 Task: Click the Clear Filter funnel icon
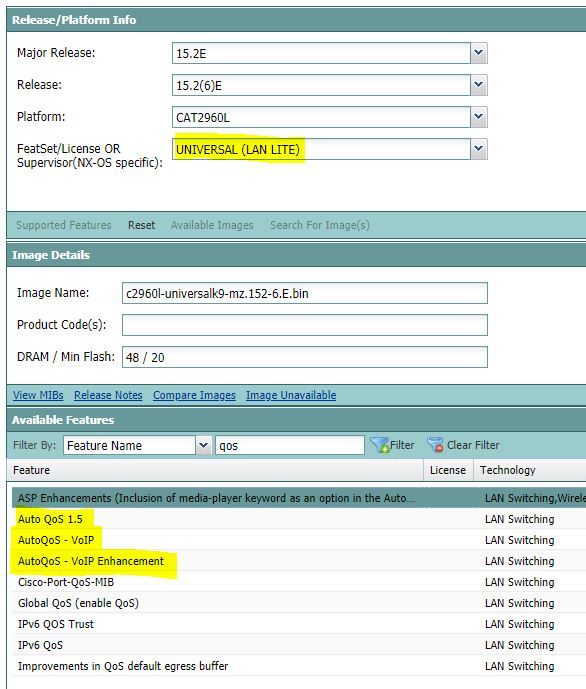tap(435, 445)
